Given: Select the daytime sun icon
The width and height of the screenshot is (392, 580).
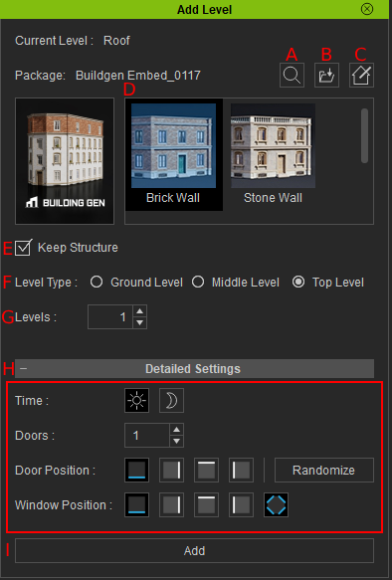Looking at the screenshot, I should click(137, 400).
